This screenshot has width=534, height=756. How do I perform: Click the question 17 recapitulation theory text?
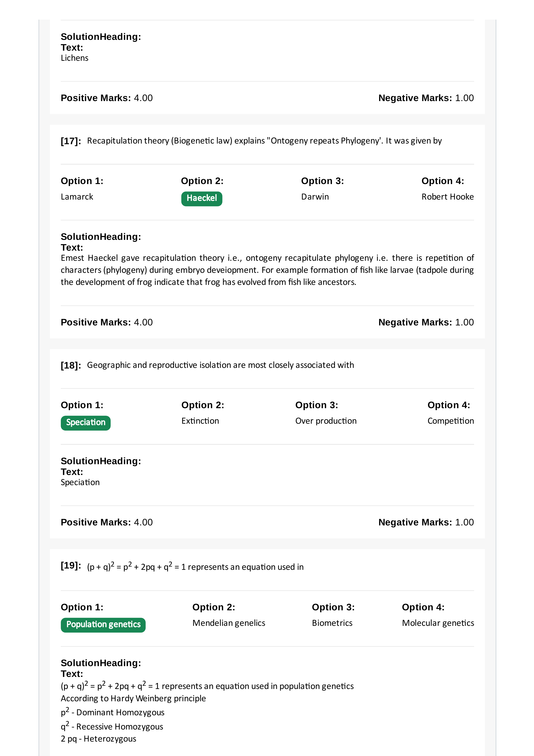(x=264, y=141)
